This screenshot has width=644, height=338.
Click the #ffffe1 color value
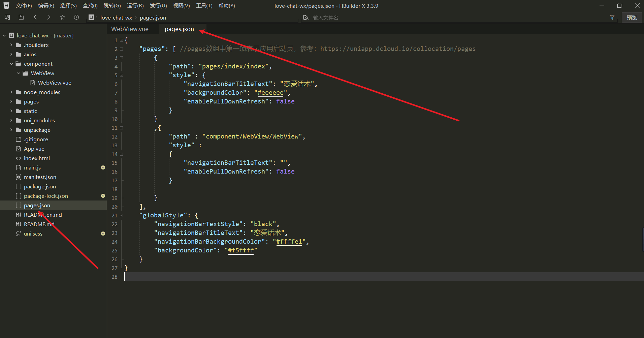click(289, 242)
